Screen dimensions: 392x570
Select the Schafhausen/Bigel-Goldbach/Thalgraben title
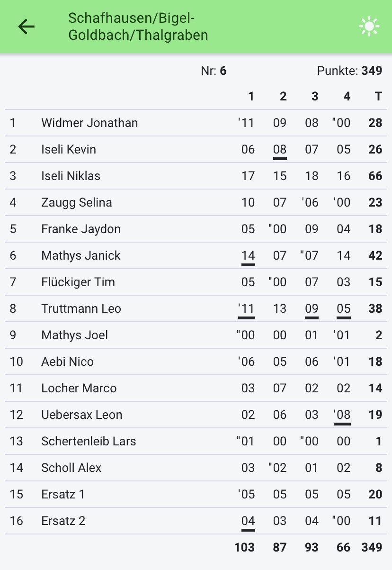pos(138,27)
